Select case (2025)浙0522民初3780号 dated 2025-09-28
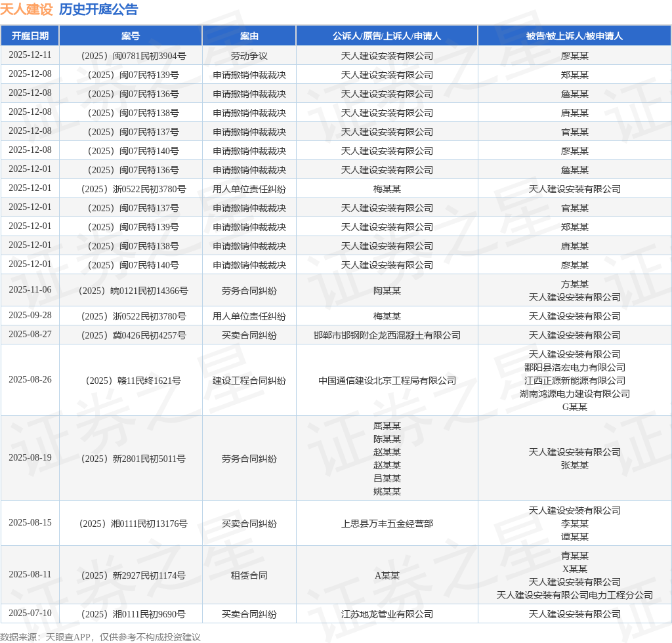This screenshot has height=643, width=672. point(134,316)
